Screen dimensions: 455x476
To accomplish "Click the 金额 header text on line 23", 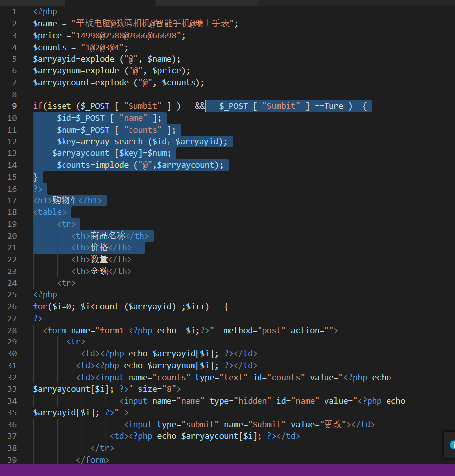I will (x=99, y=271).
